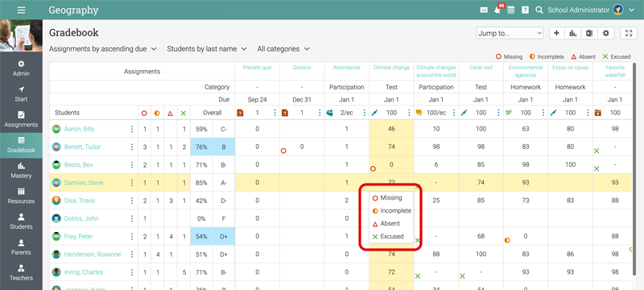Toggle full screen gradebook view

point(629,33)
